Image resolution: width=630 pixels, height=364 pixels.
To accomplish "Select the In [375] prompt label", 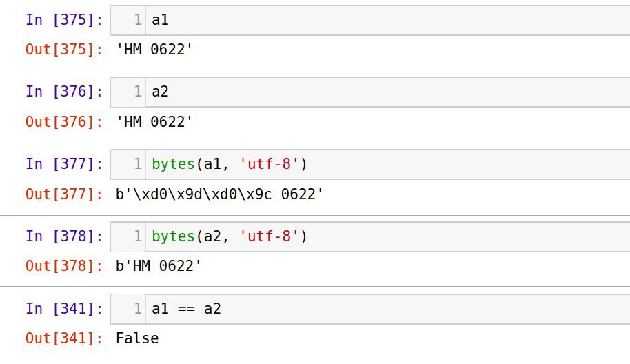I will [64, 20].
